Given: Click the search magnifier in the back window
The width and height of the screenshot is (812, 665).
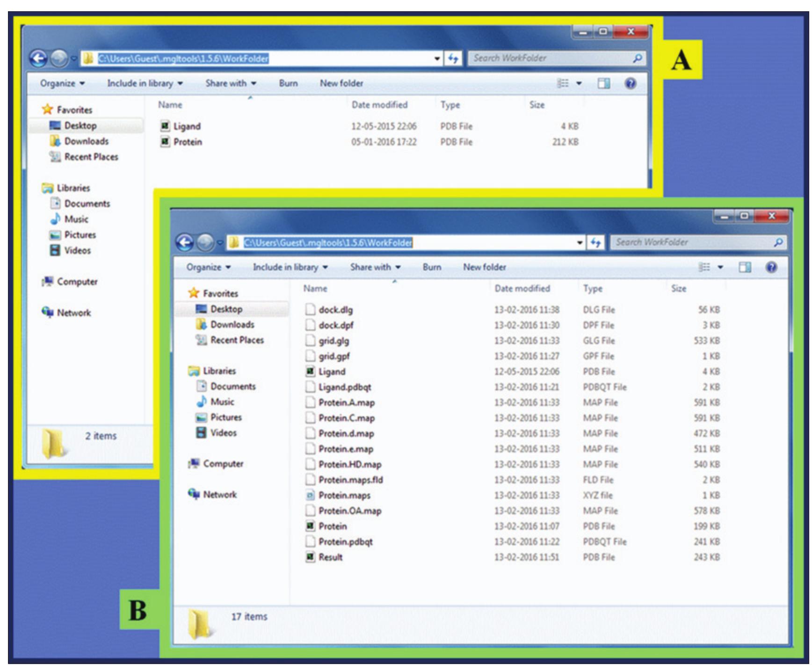Looking at the screenshot, I should pyautogui.click(x=637, y=58).
